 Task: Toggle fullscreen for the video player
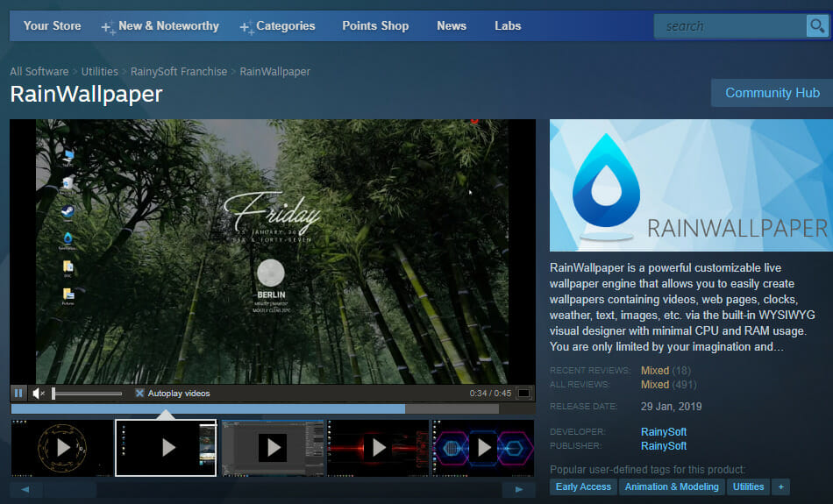523,393
